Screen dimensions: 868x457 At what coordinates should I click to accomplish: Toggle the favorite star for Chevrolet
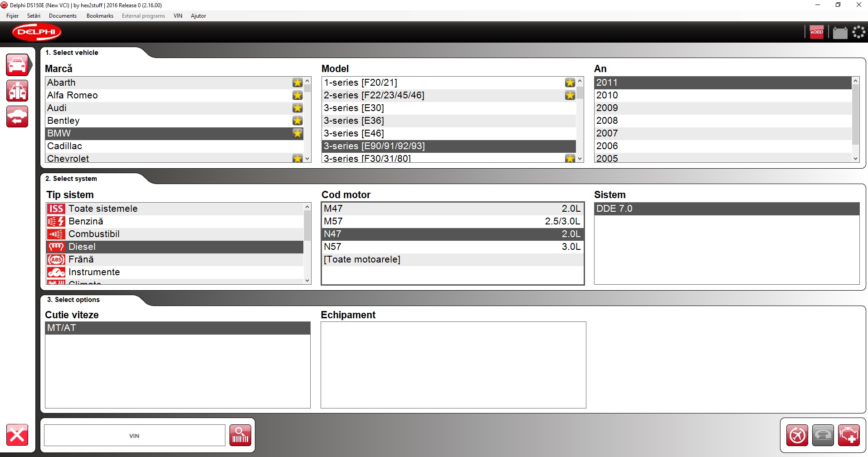(297, 158)
